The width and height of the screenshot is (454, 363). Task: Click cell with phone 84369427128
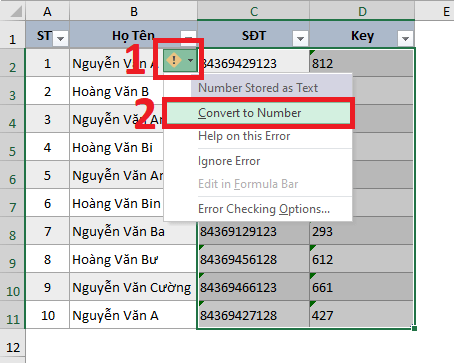pos(254,315)
